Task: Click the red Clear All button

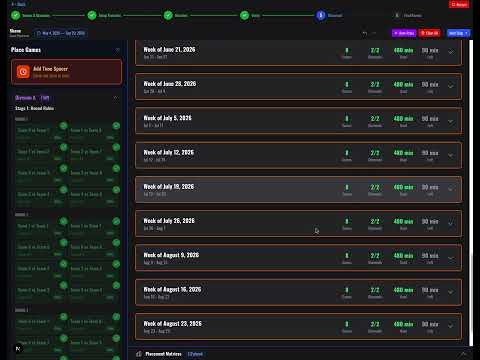Action: [430, 33]
